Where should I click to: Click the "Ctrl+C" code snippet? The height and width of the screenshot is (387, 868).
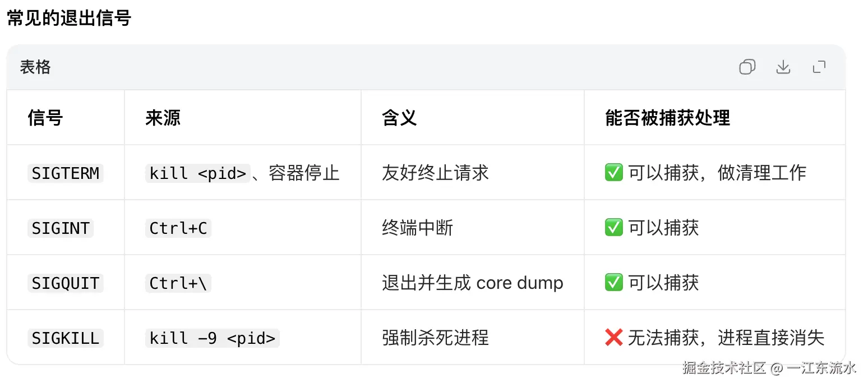click(178, 228)
